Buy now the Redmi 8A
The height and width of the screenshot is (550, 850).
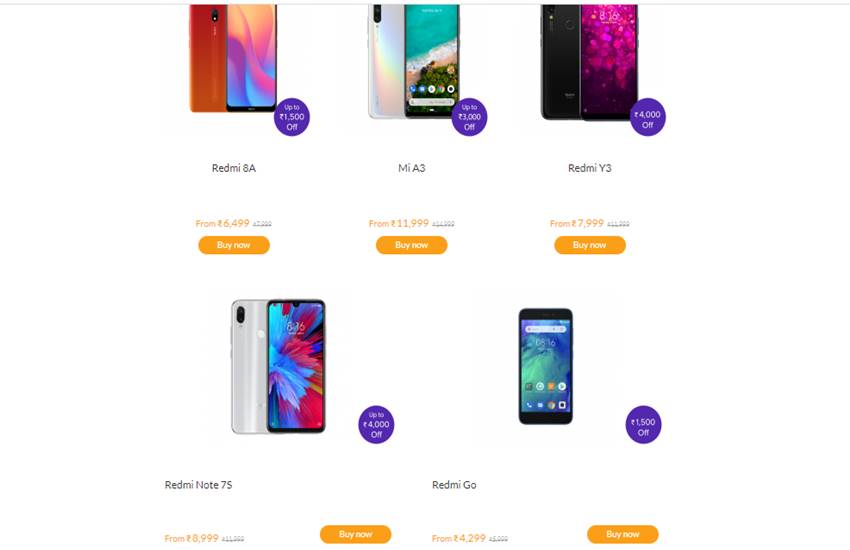click(234, 245)
